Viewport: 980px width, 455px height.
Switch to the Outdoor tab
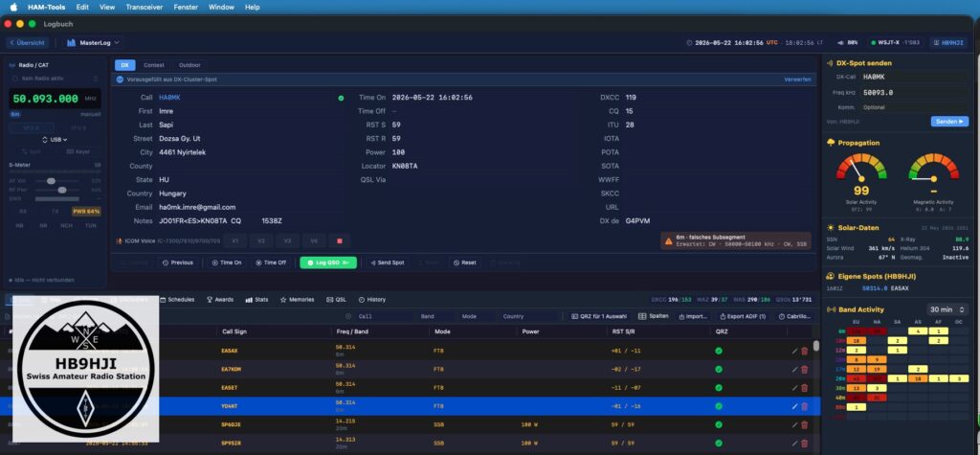point(189,65)
